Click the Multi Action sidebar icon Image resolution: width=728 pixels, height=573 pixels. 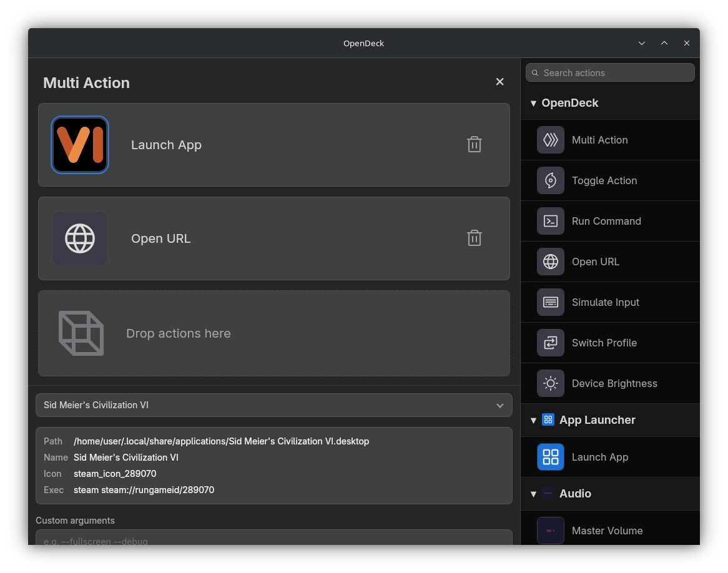click(x=551, y=140)
